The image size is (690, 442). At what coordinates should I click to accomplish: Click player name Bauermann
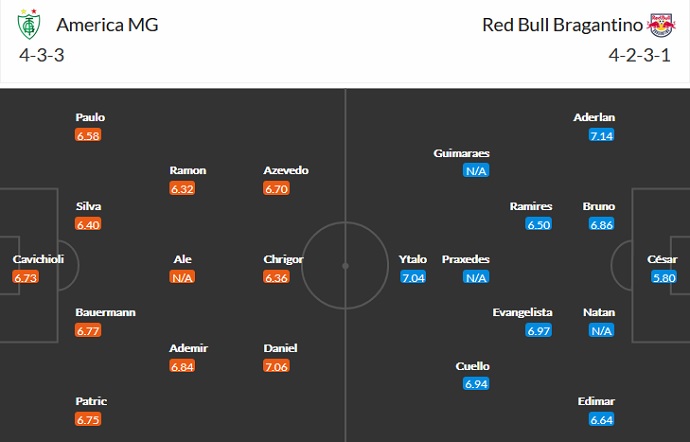(105, 312)
